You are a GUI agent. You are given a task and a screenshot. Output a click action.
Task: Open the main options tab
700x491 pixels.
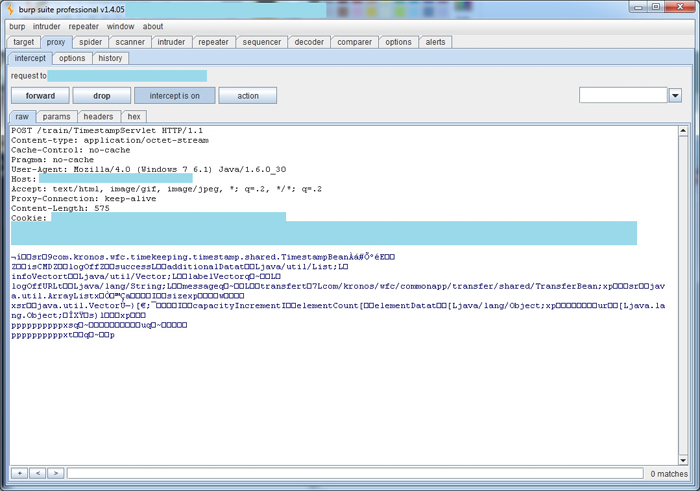coord(398,42)
